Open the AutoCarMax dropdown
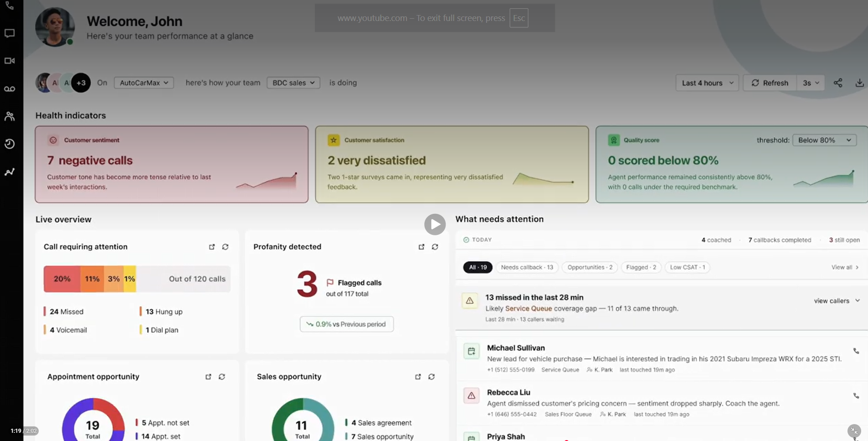Screen dimensions: 868x441 click(144, 83)
